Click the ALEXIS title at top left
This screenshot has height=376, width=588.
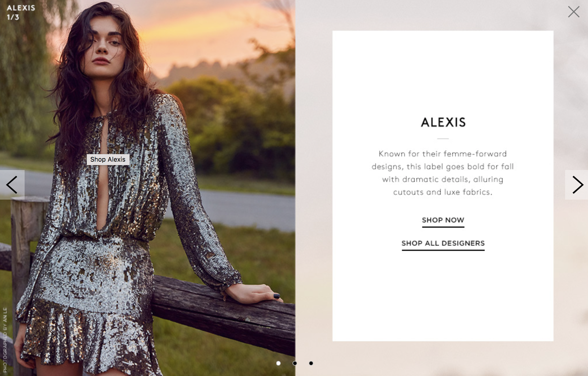pos(21,8)
